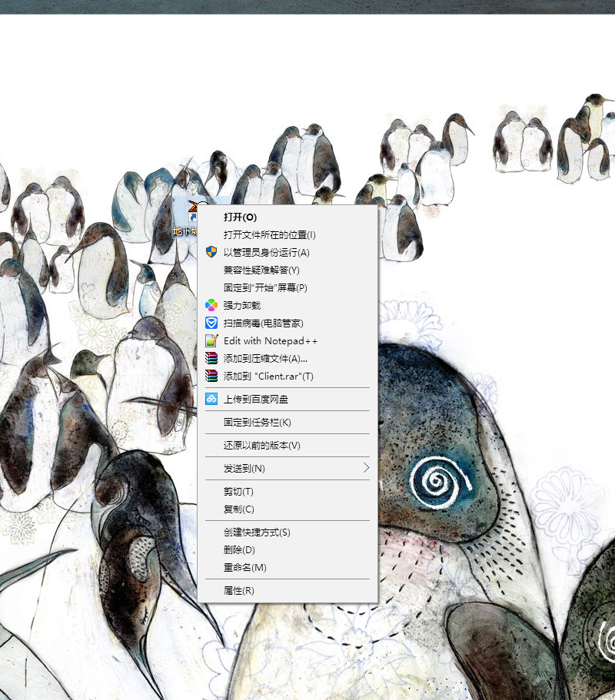Open the 发送到(N) menu entry
The image size is (615, 700).
[288, 468]
